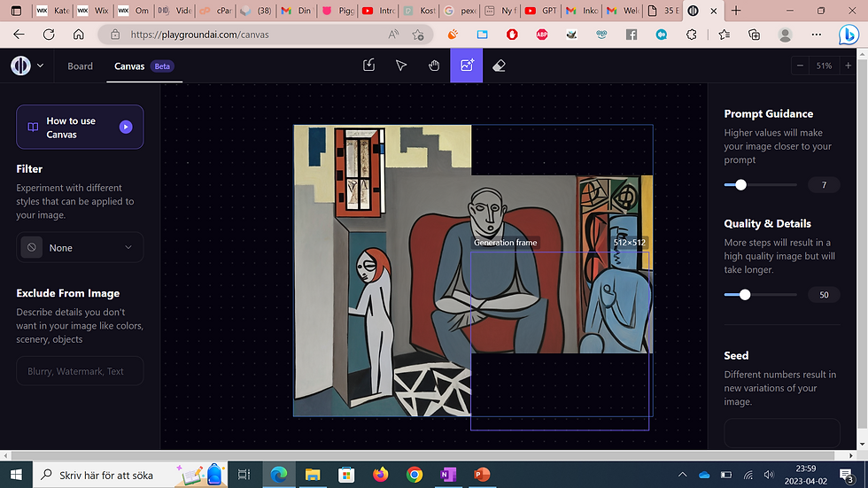Click the 512×512 frame size label
Image resolution: width=868 pixels, height=488 pixels.
coord(630,243)
